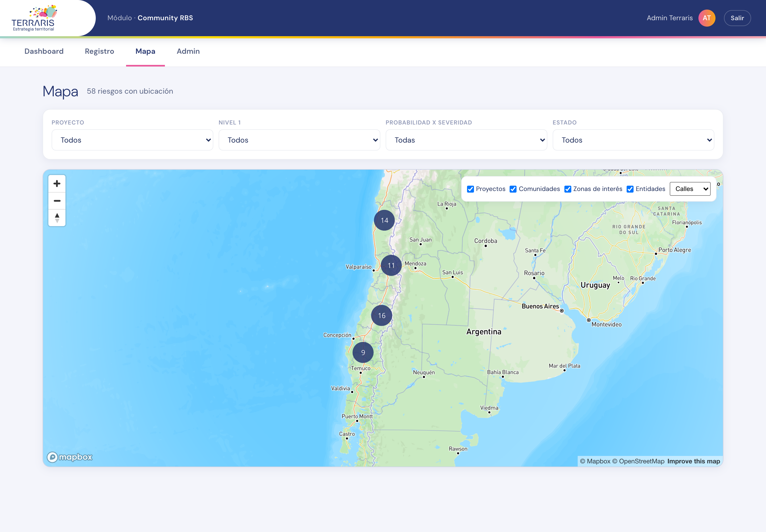Click the Admin Terraris user name
Screen dimensions: 766x532
point(670,18)
